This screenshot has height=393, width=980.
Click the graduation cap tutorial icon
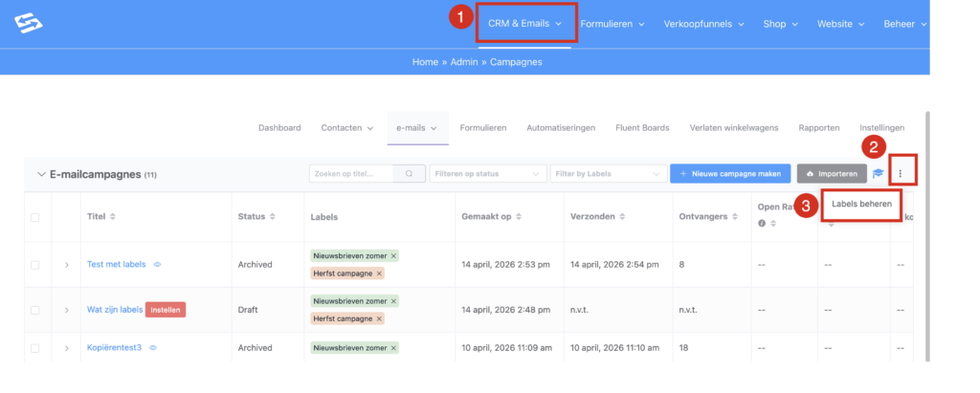point(878,174)
